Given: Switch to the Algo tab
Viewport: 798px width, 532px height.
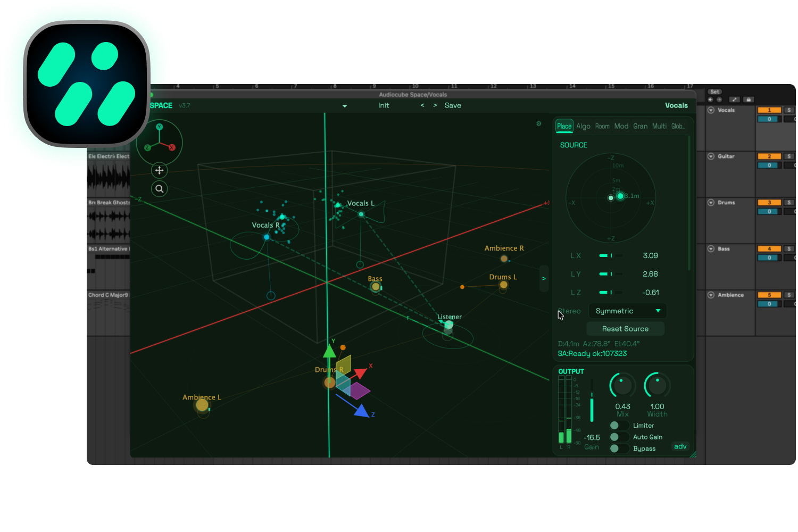Looking at the screenshot, I should (583, 126).
